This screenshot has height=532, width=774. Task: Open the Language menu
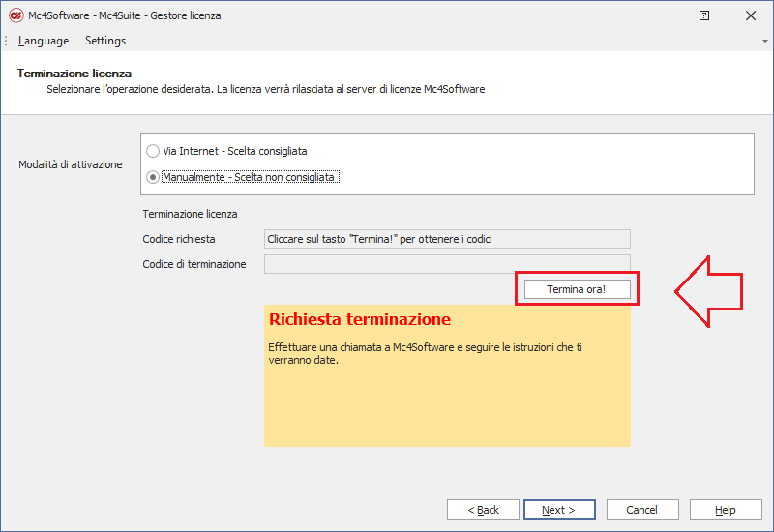(44, 41)
